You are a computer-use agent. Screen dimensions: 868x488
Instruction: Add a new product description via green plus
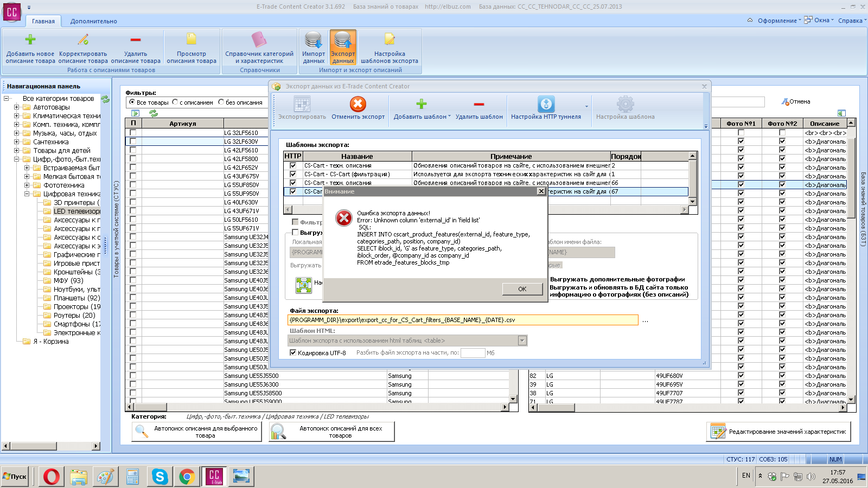pyautogui.click(x=30, y=40)
